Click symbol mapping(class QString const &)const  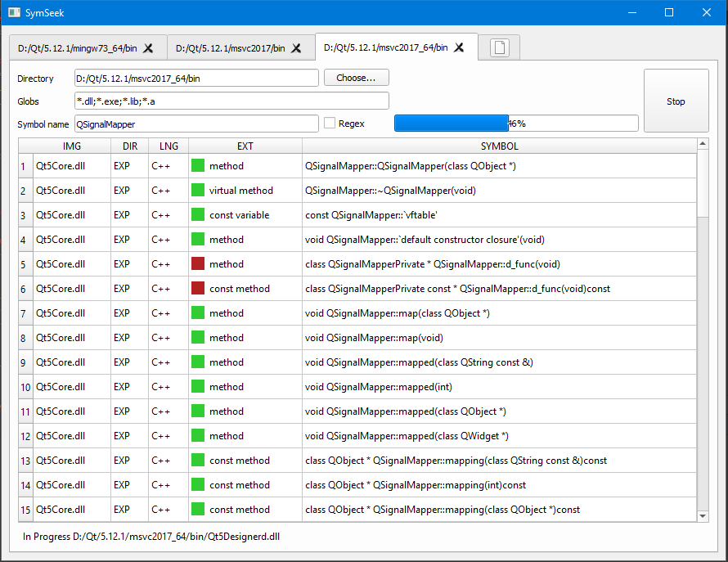click(x=456, y=461)
